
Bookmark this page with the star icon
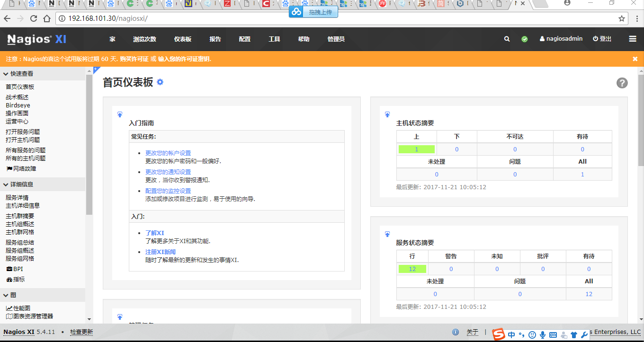[x=622, y=18]
